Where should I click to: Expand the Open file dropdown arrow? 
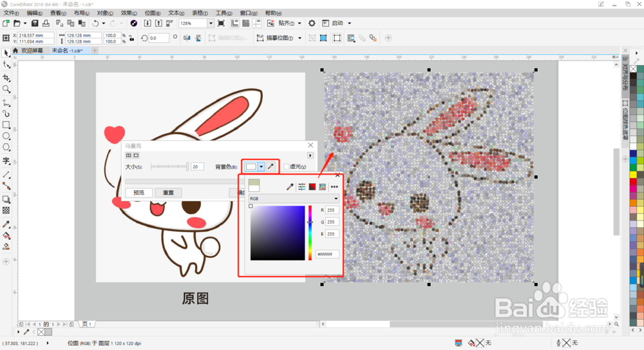(x=25, y=23)
